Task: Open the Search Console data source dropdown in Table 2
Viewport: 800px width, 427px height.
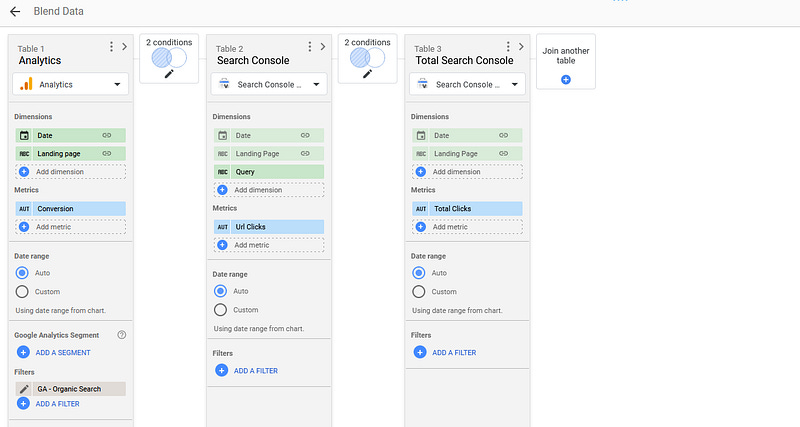Action: click(269, 84)
